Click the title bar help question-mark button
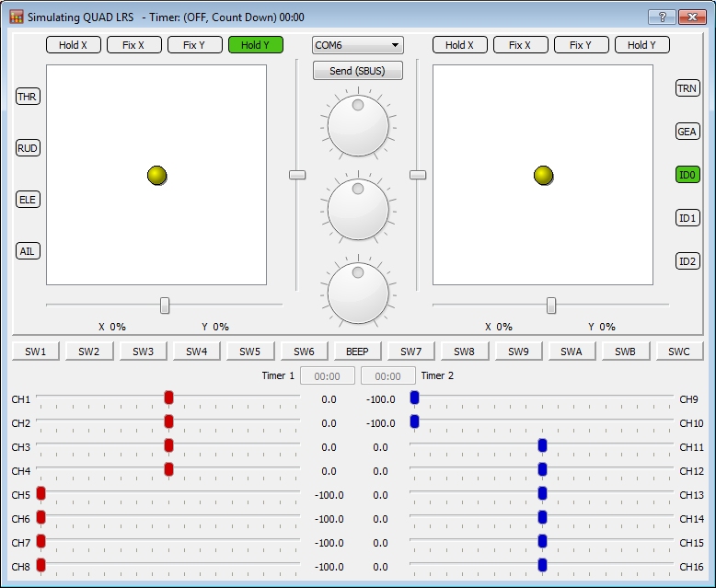Viewport: 716px width, 588px height. click(x=662, y=17)
